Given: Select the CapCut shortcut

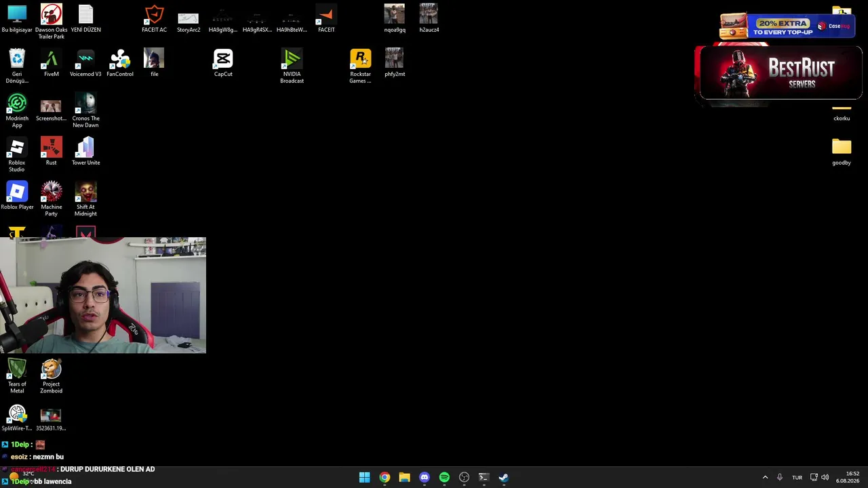Looking at the screenshot, I should [x=223, y=62].
